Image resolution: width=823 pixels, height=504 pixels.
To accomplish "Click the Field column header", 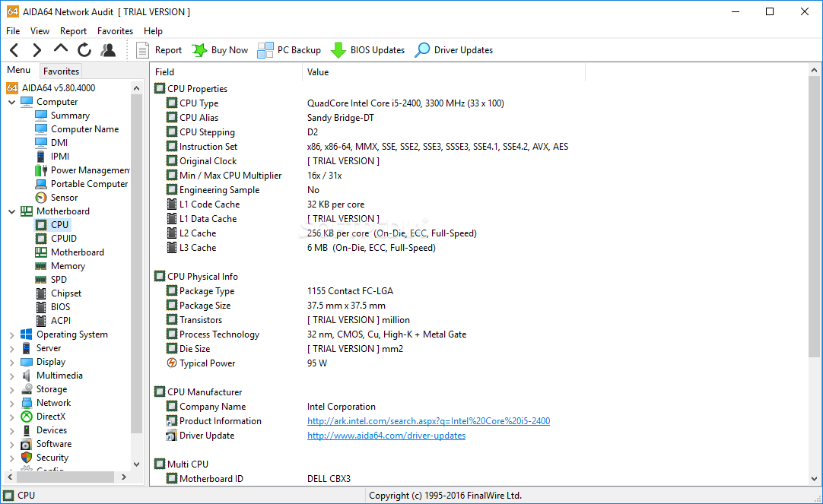I will (226, 72).
